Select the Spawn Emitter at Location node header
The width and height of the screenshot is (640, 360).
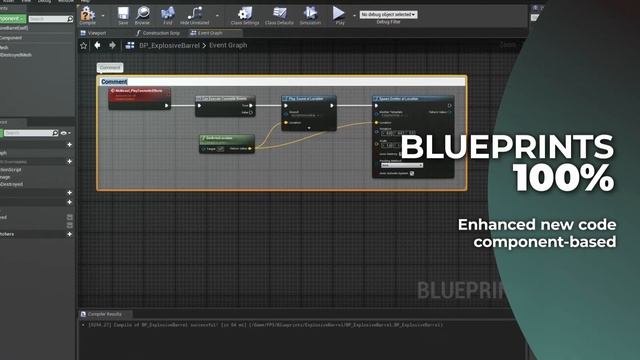(x=413, y=98)
